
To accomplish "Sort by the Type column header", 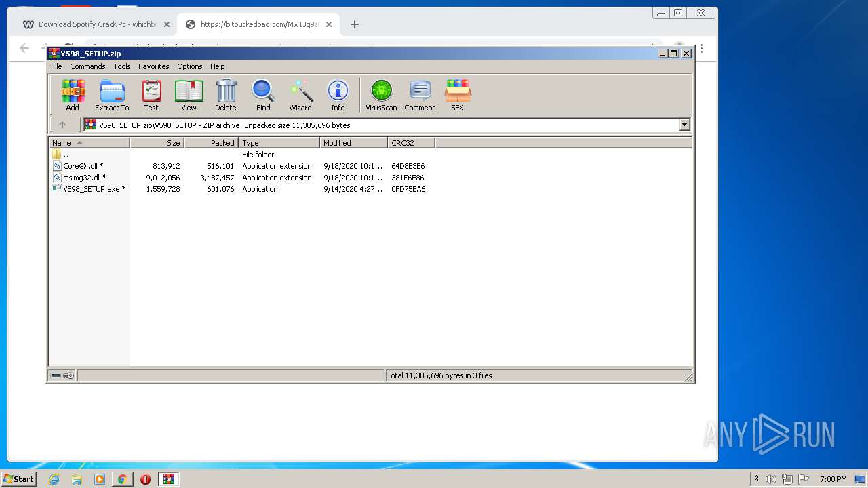I will pos(279,143).
